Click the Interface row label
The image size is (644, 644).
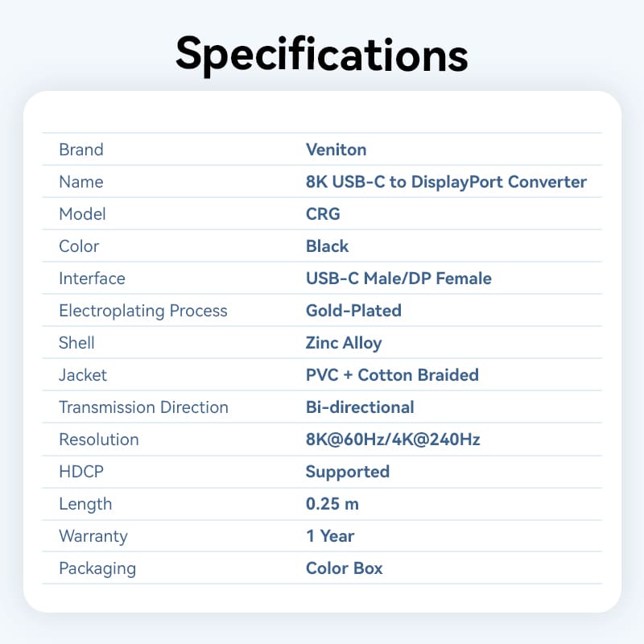tap(92, 279)
